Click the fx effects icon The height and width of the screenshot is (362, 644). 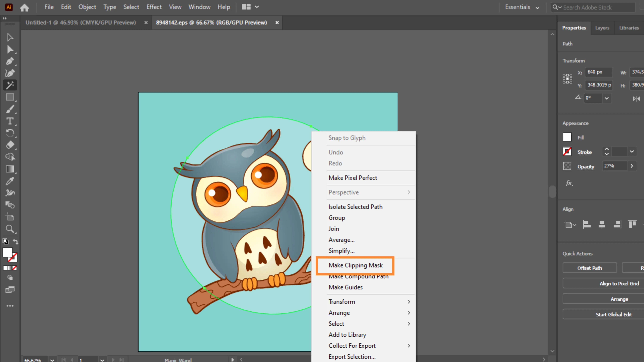pyautogui.click(x=569, y=183)
